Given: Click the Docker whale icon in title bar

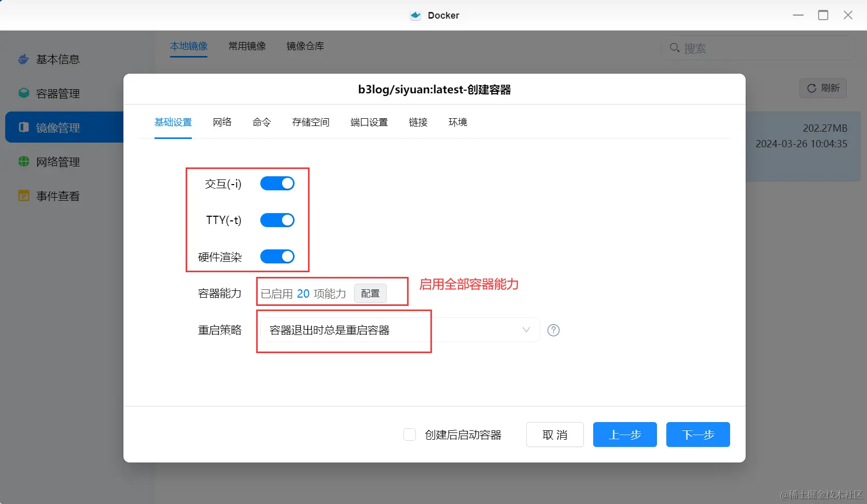Looking at the screenshot, I should (x=415, y=16).
